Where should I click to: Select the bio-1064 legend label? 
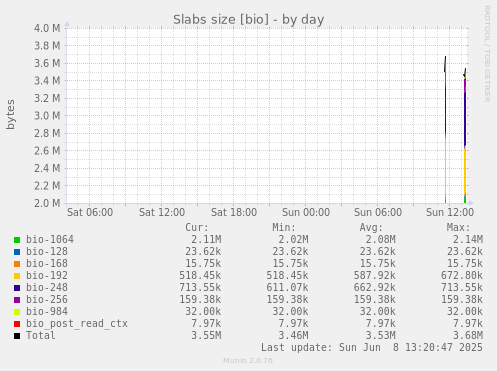[50, 239]
